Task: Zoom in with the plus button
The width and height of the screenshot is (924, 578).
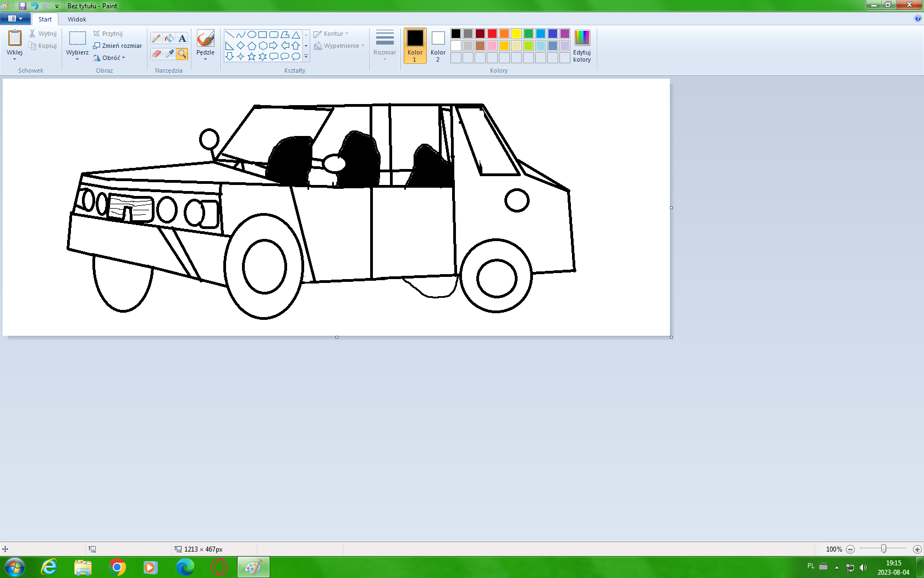Action: click(x=917, y=549)
